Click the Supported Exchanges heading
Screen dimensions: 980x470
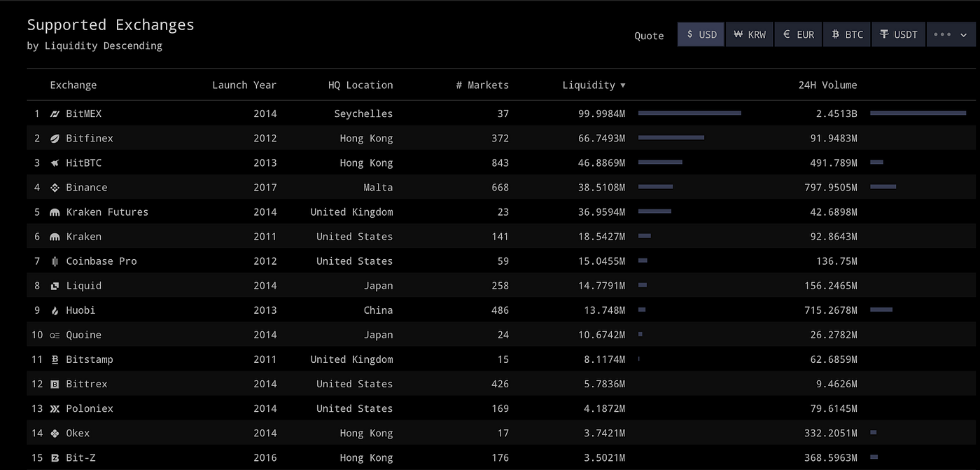tap(111, 25)
